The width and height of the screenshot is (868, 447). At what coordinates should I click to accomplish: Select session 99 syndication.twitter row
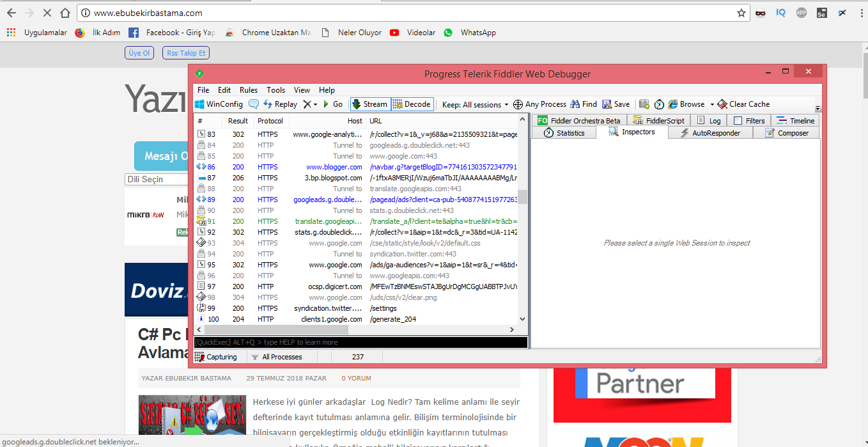tap(355, 308)
